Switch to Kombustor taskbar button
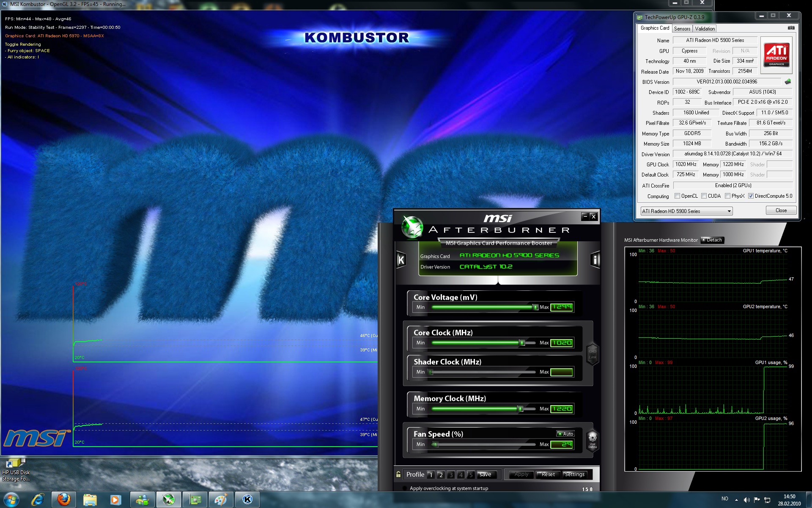 click(247, 500)
